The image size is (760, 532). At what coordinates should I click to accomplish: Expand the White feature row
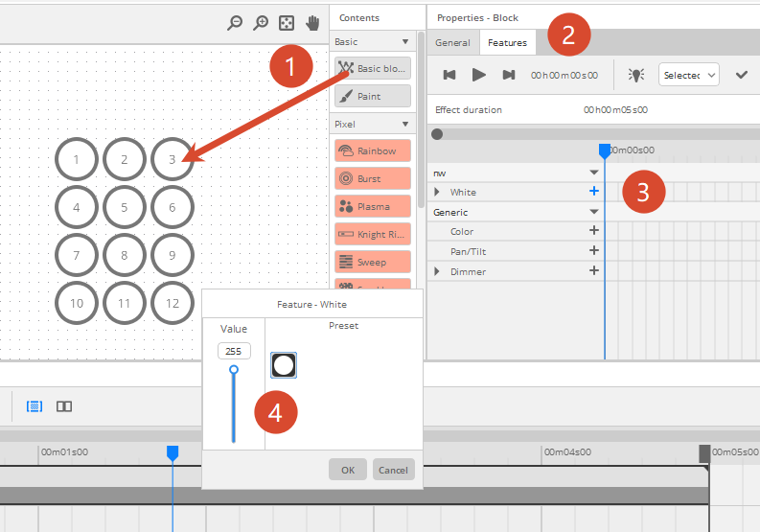[x=438, y=193]
